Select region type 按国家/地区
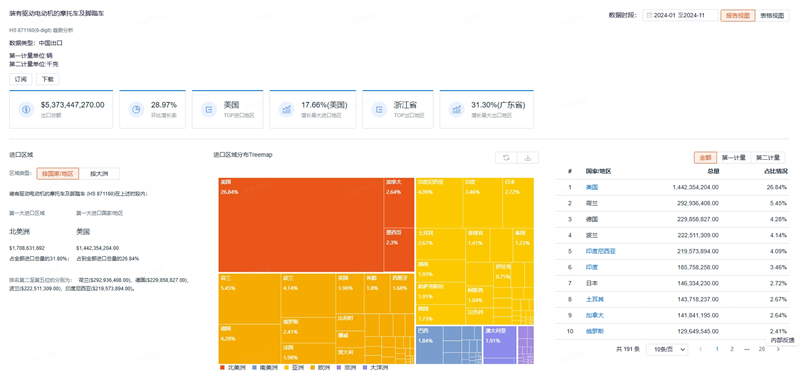The image size is (800, 378). pyautogui.click(x=58, y=174)
